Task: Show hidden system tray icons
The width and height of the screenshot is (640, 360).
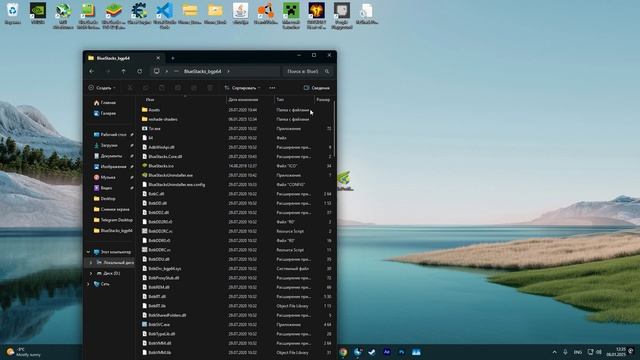Action: [554, 352]
